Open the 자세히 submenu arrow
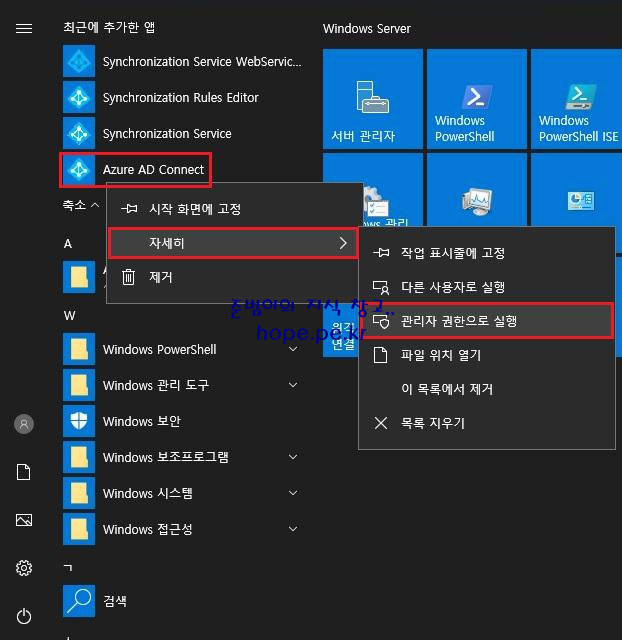622x640 pixels. 343,243
